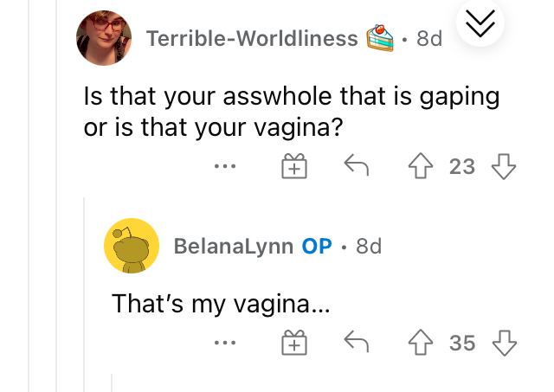Reply to Terrible-Worldliness using the arrow icon

click(357, 164)
